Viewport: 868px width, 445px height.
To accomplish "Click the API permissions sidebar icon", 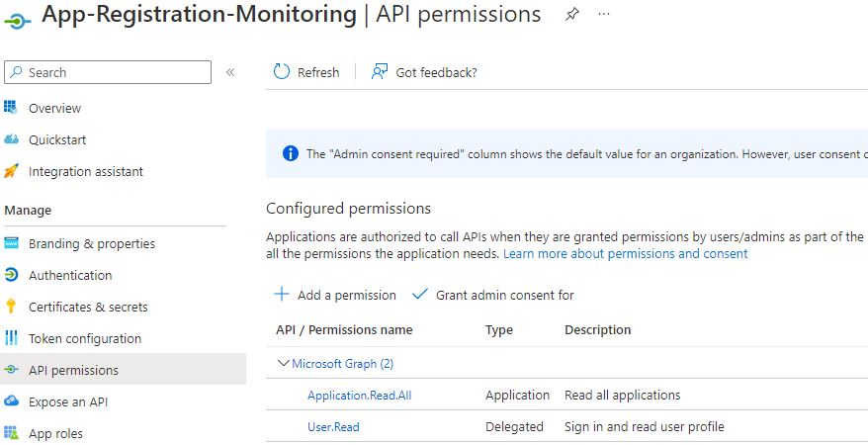I will [11, 370].
